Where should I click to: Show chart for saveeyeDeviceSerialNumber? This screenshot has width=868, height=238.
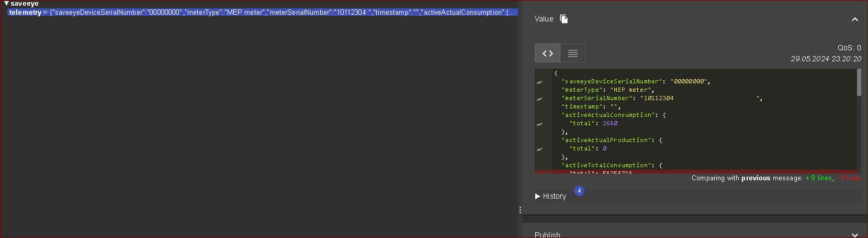539,82
